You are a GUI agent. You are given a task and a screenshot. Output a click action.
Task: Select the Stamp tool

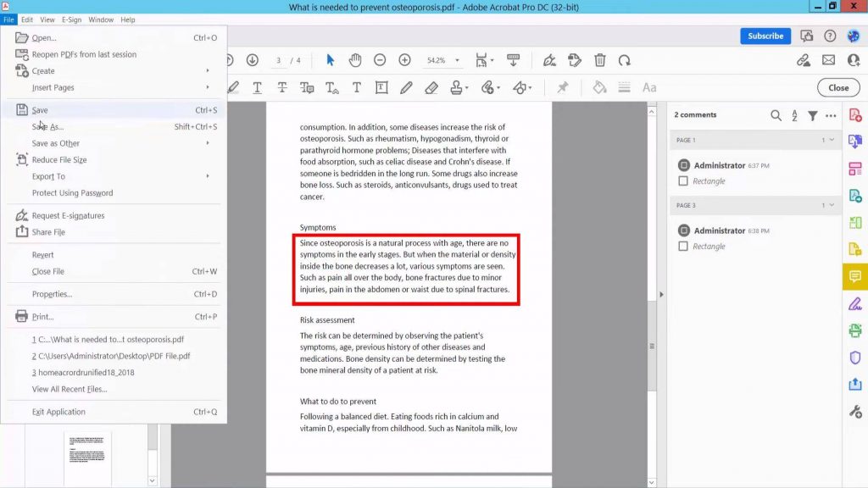tap(457, 87)
